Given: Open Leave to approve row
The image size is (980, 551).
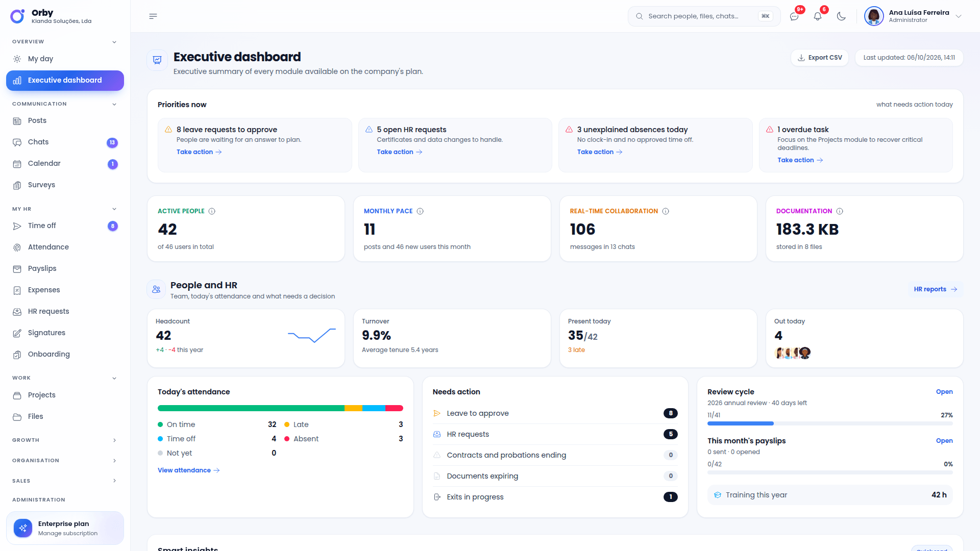Looking at the screenshot, I should 555,413.
